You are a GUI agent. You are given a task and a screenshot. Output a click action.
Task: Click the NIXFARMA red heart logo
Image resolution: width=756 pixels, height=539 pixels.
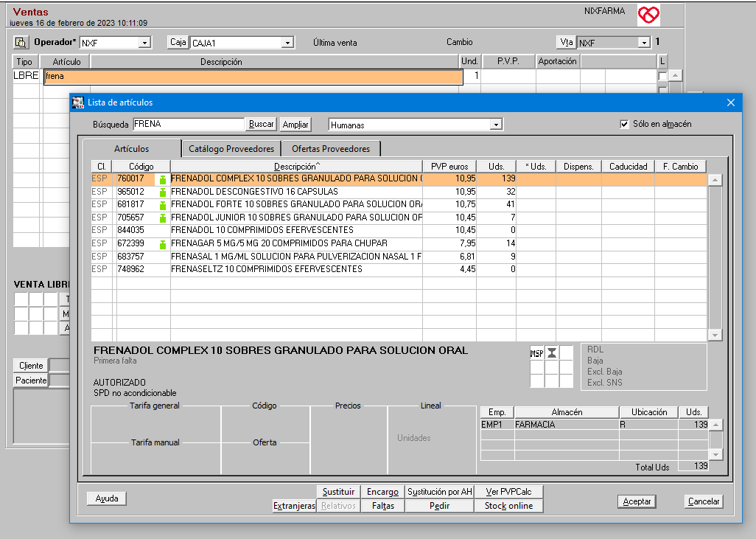tap(648, 15)
